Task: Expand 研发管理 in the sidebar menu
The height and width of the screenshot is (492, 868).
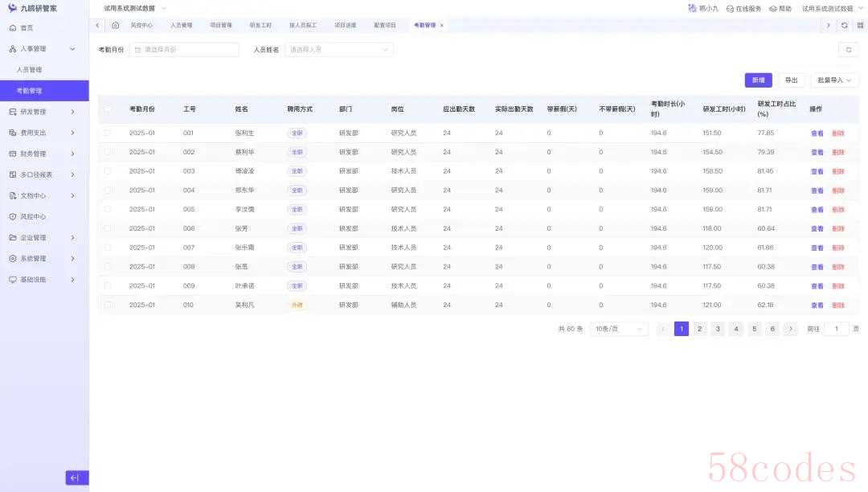Action: (x=44, y=112)
